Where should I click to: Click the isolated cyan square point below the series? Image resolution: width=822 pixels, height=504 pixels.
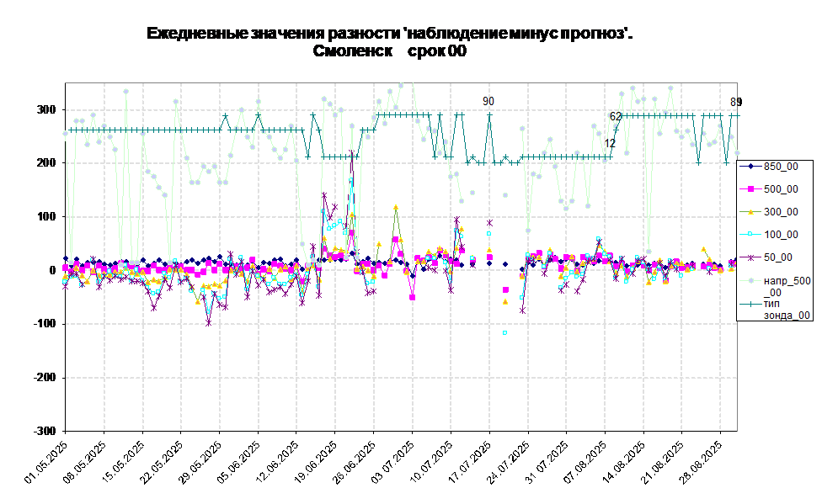pyautogui.click(x=505, y=333)
